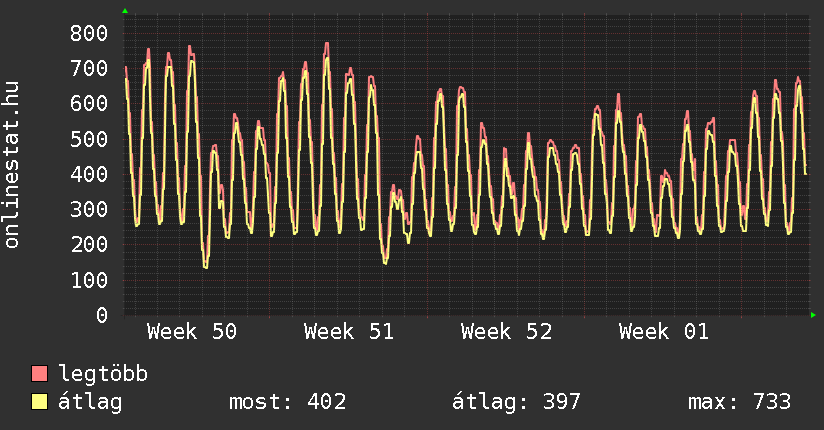The image size is (824, 430).
Task: Click the yellow átlag legend swatch
Action: (x=40, y=402)
